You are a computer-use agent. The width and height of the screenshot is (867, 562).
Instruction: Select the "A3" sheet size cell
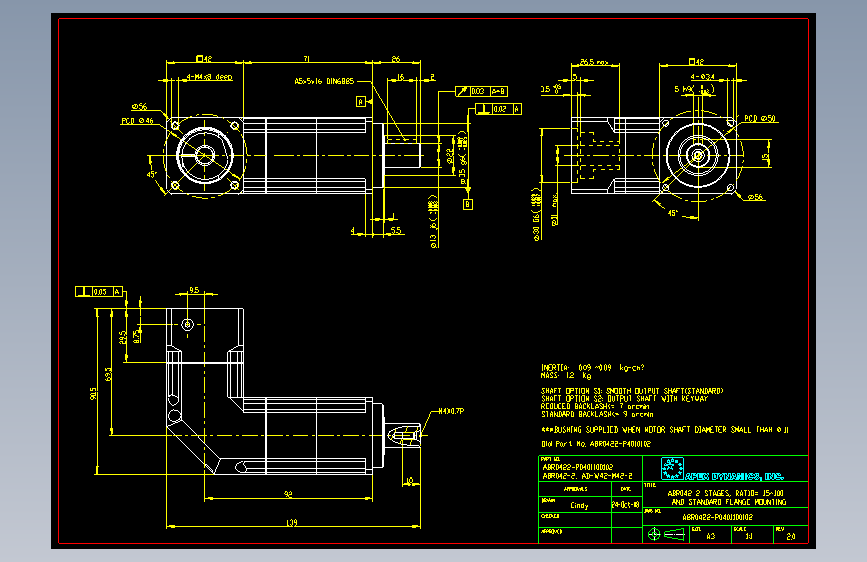(711, 535)
